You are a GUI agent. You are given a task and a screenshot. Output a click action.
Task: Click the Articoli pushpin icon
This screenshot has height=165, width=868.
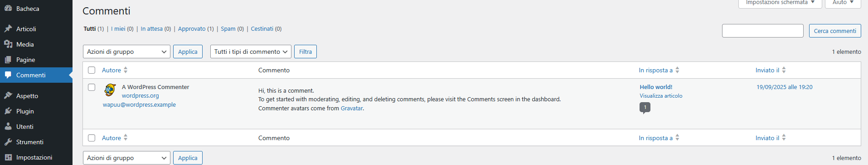pyautogui.click(x=8, y=29)
